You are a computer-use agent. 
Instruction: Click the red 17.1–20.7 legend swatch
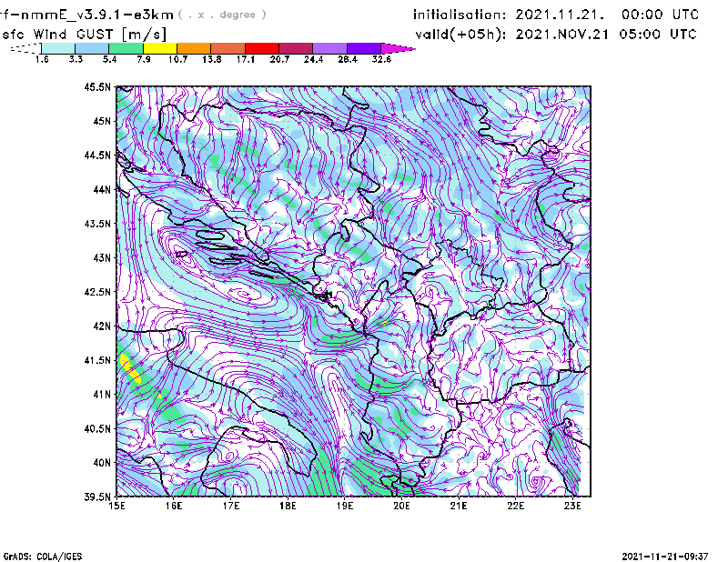pyautogui.click(x=262, y=48)
